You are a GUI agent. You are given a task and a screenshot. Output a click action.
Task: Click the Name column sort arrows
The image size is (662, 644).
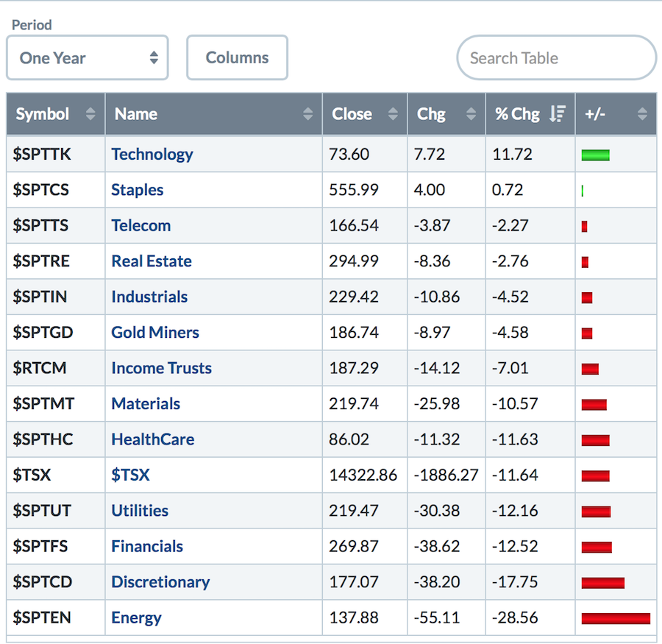[307, 114]
